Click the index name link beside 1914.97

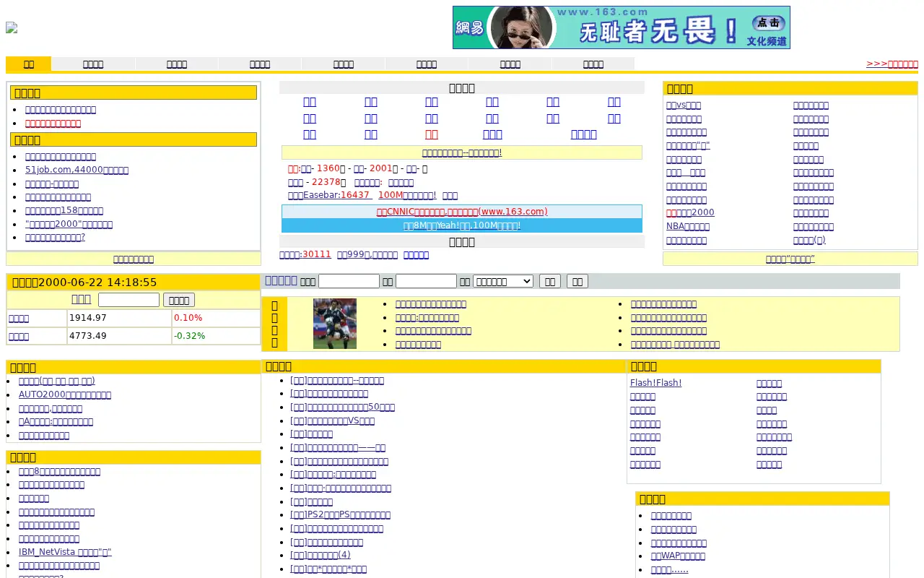click(19, 318)
